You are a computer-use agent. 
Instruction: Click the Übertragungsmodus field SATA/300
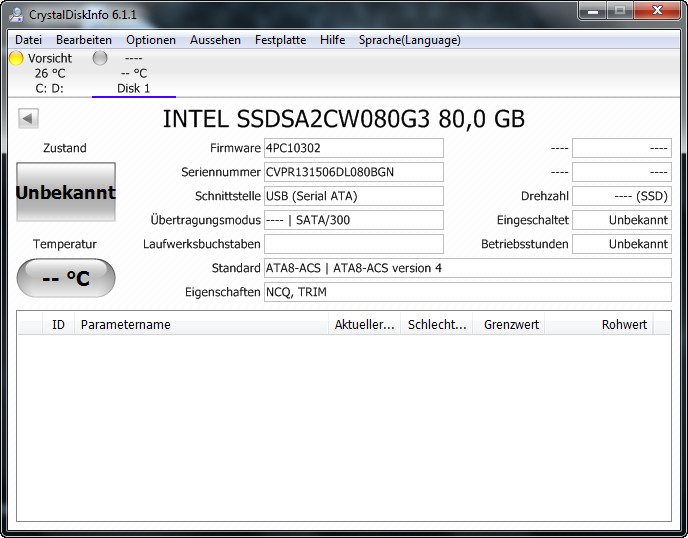coord(354,220)
